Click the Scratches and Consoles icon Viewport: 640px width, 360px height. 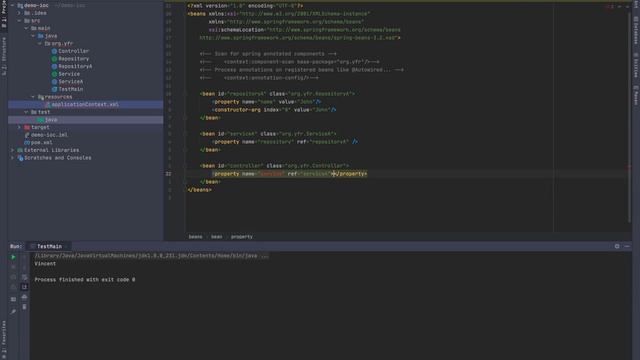[x=20, y=158]
